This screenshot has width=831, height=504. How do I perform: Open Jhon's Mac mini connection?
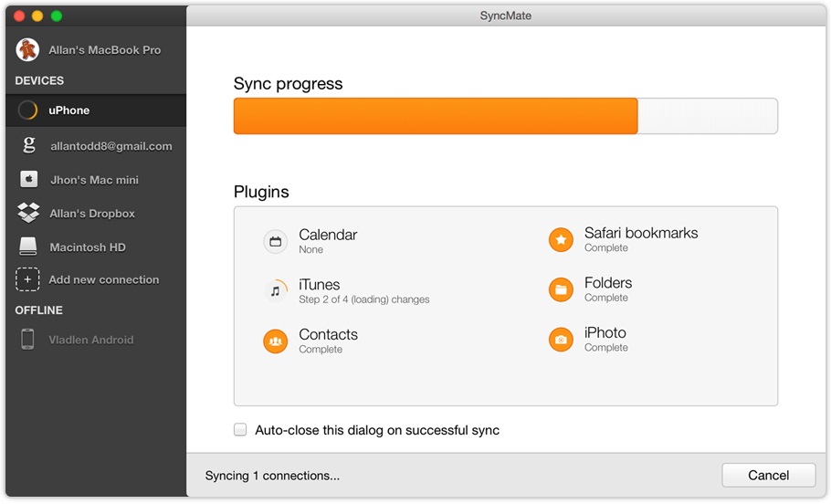[x=96, y=180]
